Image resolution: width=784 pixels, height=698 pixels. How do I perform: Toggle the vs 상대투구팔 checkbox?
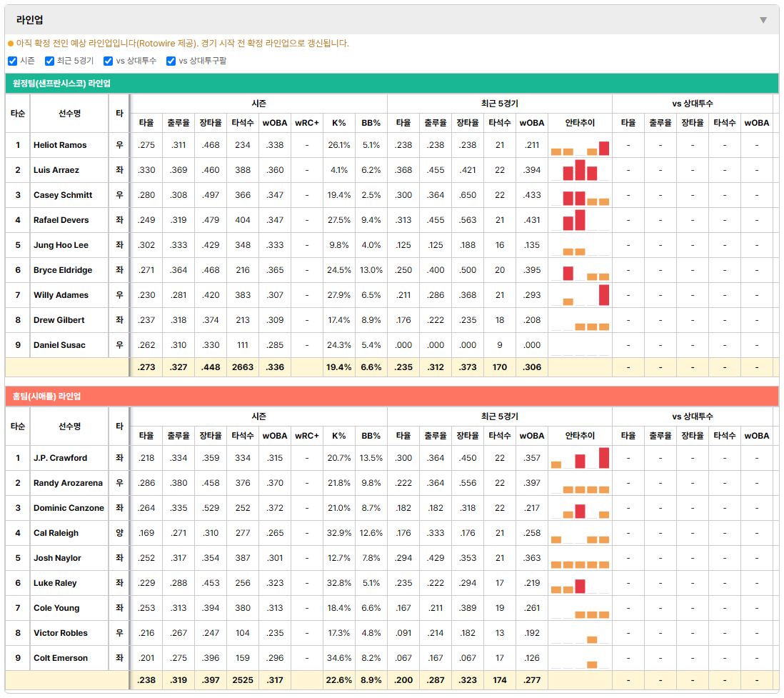coord(171,61)
